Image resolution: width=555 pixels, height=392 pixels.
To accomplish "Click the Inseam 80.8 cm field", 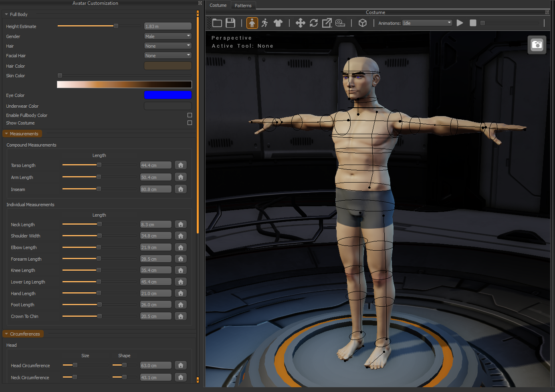I will (x=155, y=189).
